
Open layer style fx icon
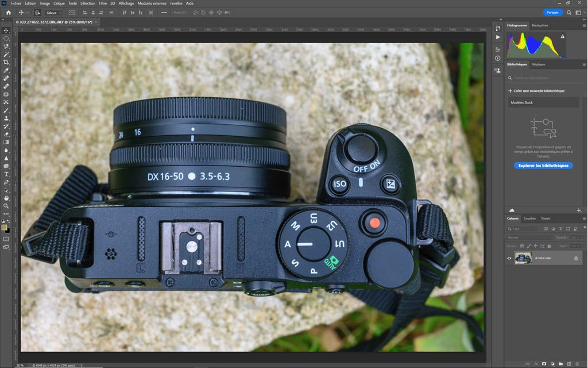(x=536, y=364)
